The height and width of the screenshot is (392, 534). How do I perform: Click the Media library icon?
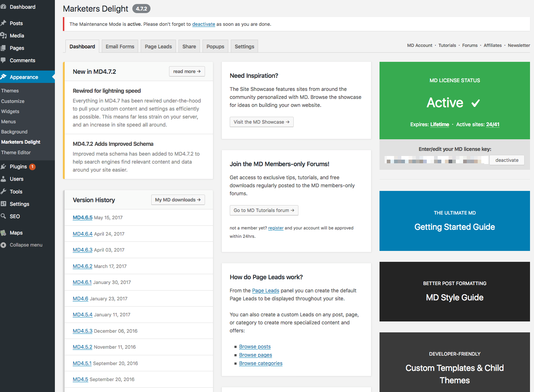(x=3, y=36)
